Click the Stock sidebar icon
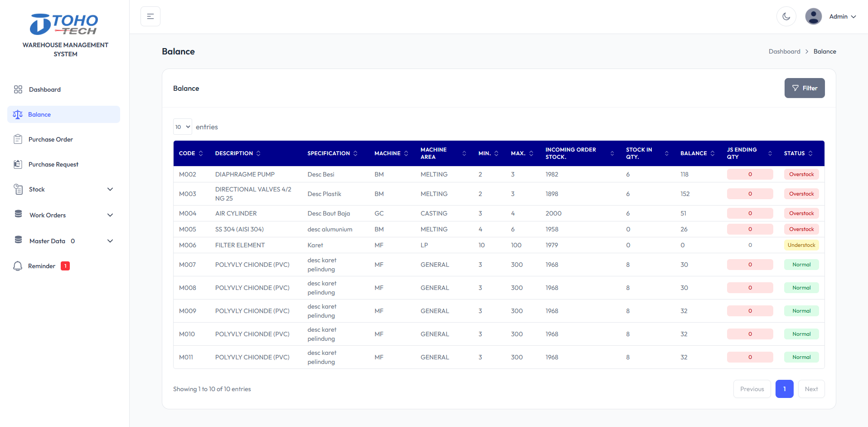This screenshot has width=868, height=427. (18, 189)
